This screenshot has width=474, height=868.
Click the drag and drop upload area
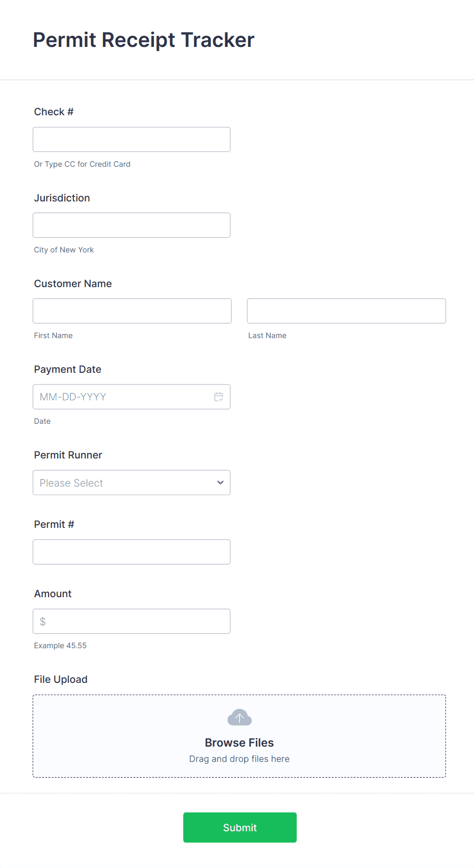point(239,759)
